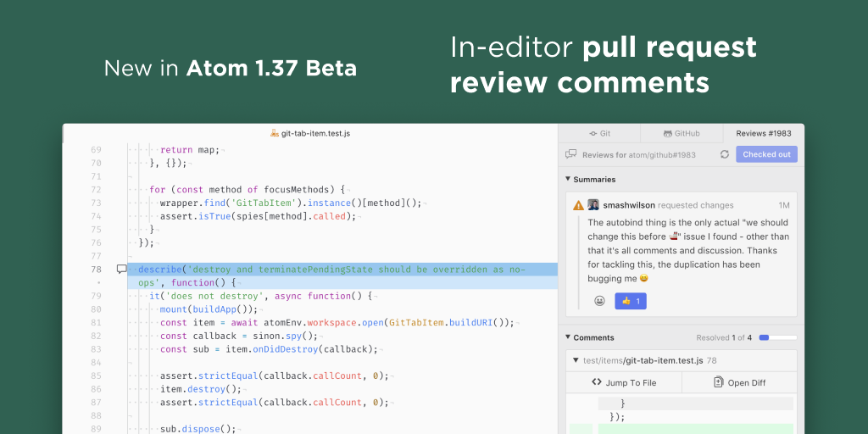
Task: Collapse the Comments section
Action: point(568,337)
